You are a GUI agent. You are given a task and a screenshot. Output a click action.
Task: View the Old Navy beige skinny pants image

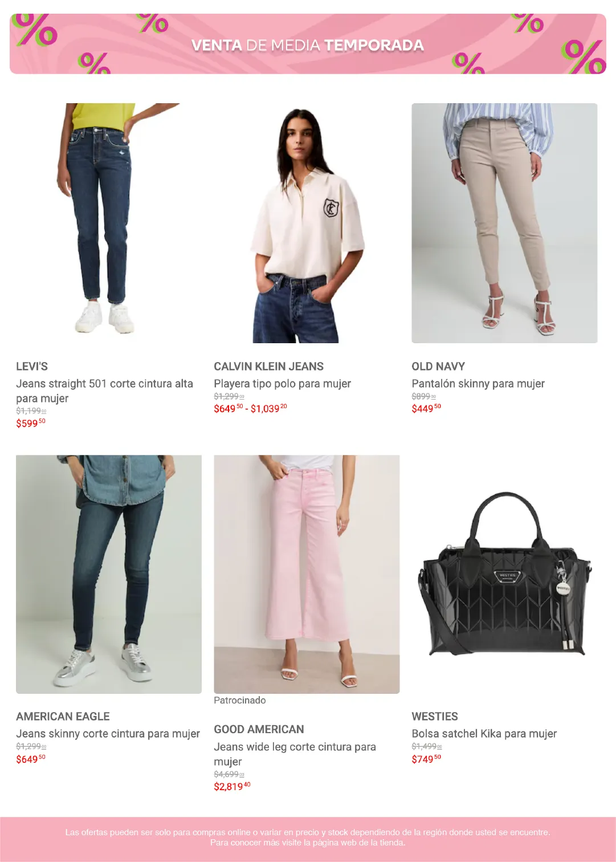click(504, 223)
